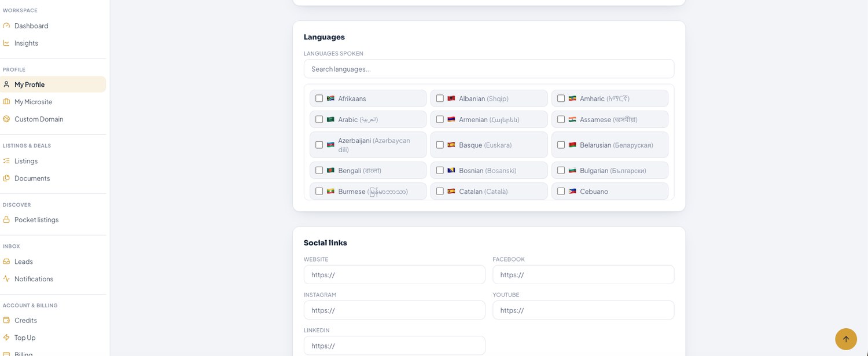
Task: Click the Facebook URL input
Action: tap(583, 275)
